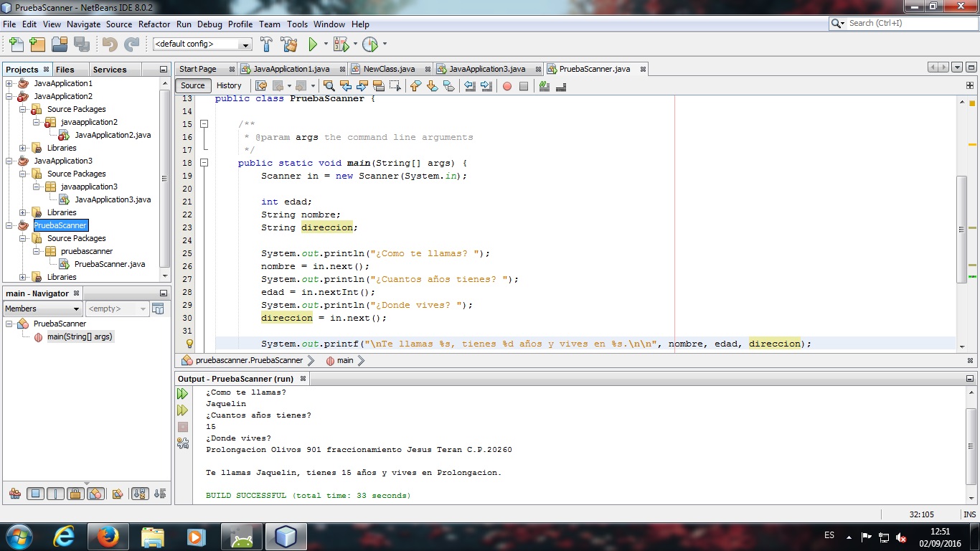Switch to Source view mode
The width and height of the screenshot is (980, 551).
(192, 85)
